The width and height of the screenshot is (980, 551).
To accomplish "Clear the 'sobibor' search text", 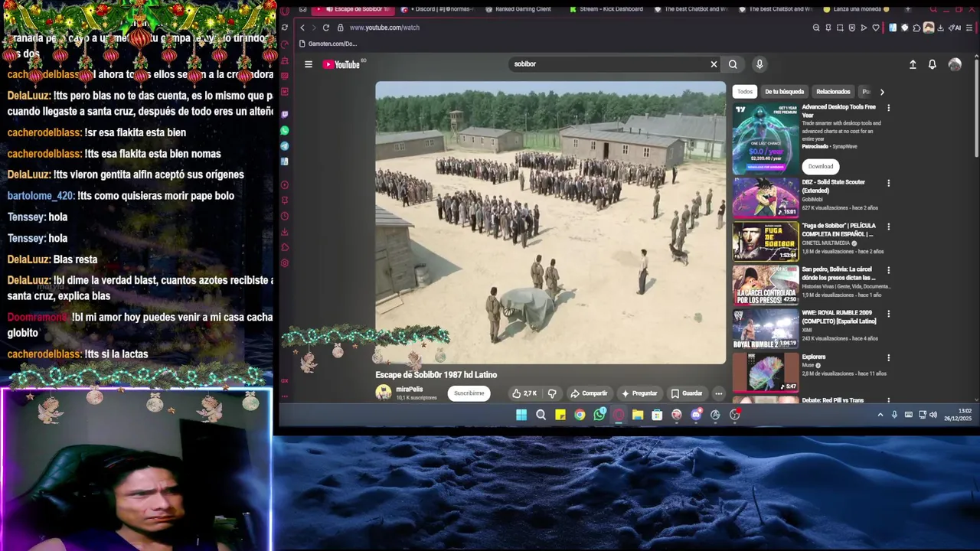I will click(x=714, y=64).
